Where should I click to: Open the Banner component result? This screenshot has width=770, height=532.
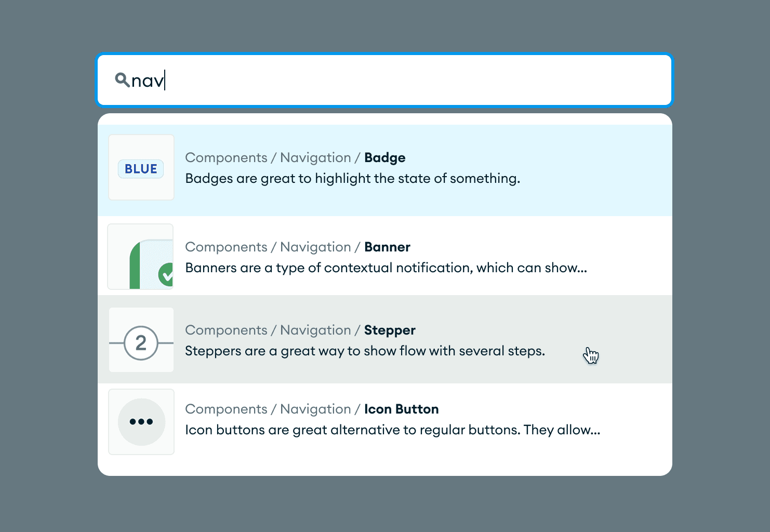tap(384, 256)
